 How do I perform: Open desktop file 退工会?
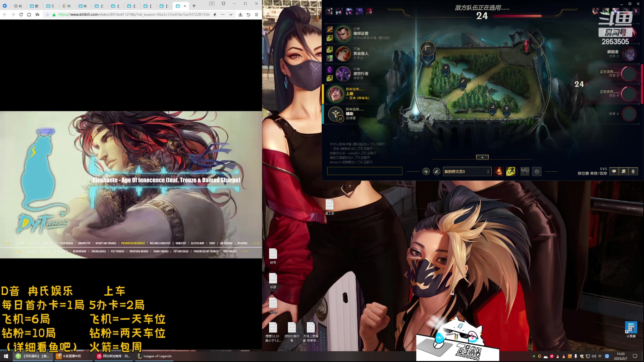tap(329, 207)
